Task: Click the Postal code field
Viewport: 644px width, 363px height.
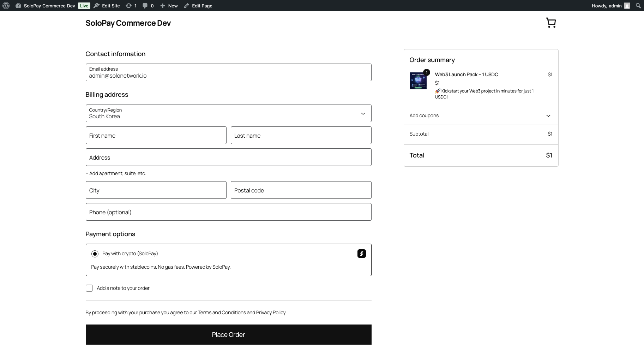Action: coord(301,190)
